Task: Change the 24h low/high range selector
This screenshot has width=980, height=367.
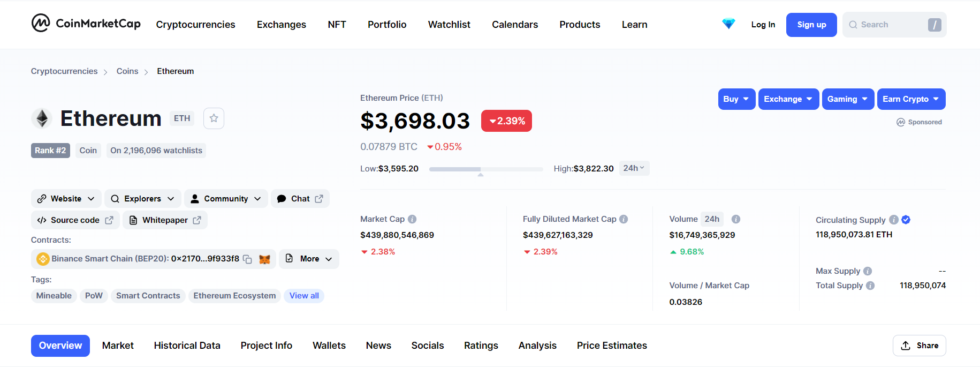Action: tap(634, 168)
